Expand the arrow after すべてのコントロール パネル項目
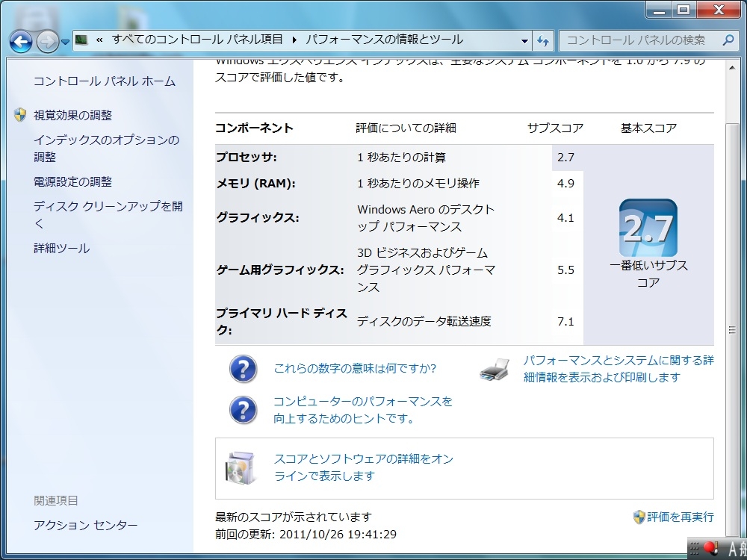The height and width of the screenshot is (560, 747). coord(294,40)
